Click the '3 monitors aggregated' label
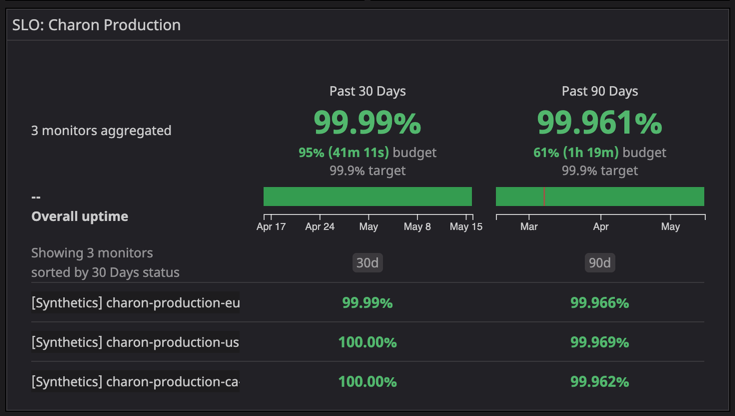 101,130
